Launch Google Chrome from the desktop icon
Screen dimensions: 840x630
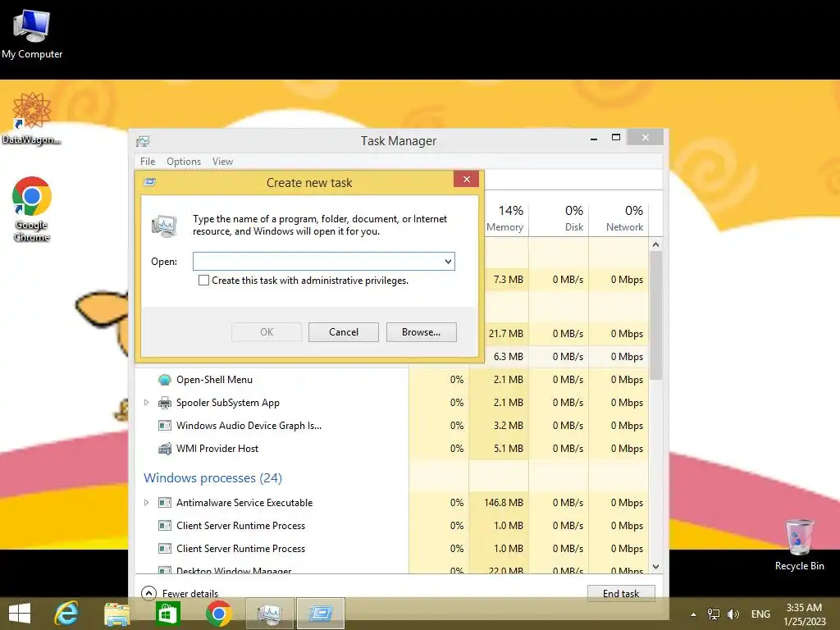pos(32,209)
